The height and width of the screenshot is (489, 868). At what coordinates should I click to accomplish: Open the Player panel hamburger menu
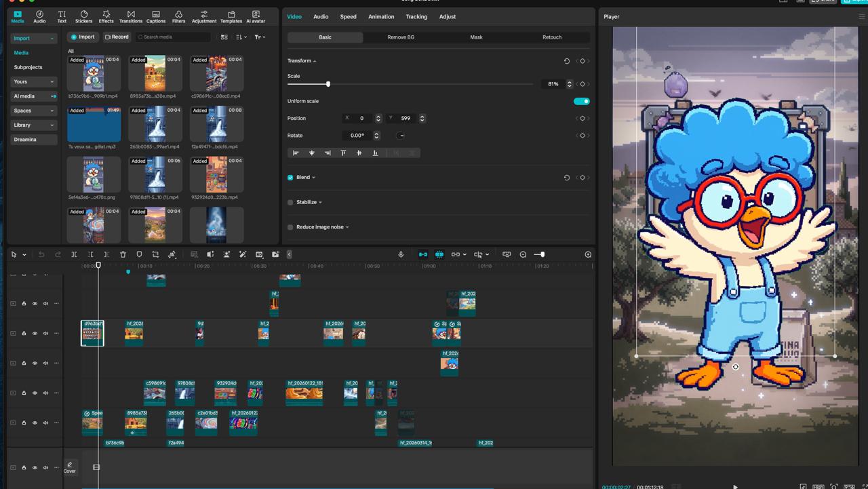pos(862,16)
